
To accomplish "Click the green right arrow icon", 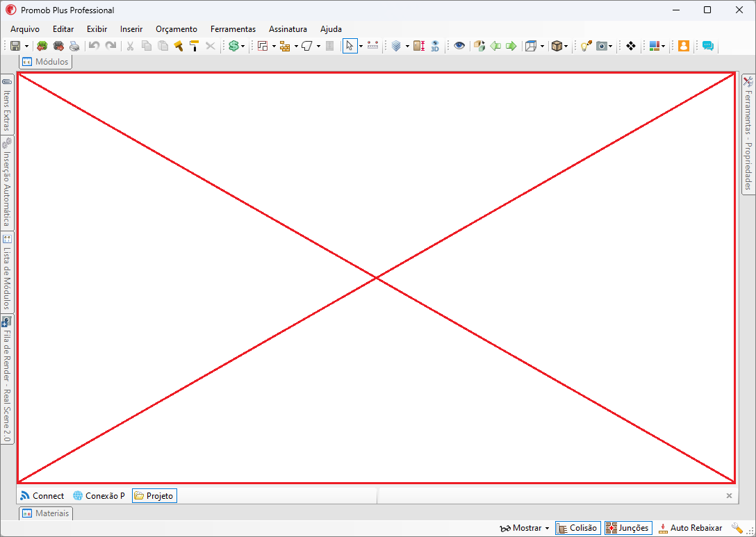I will [511, 46].
